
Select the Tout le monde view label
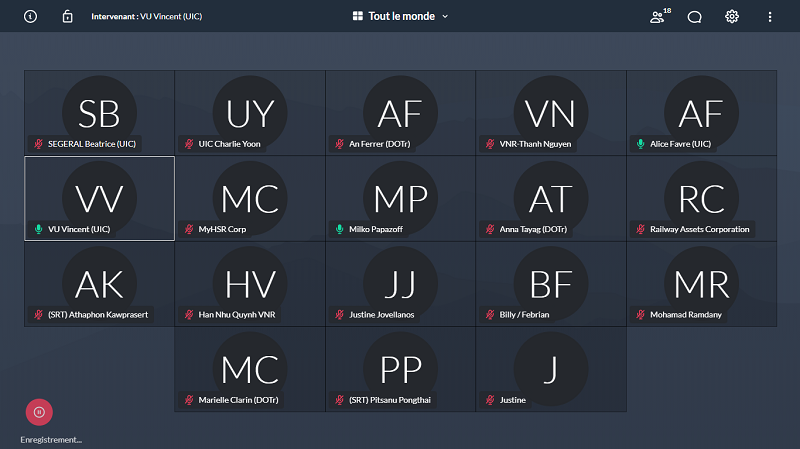(401, 16)
